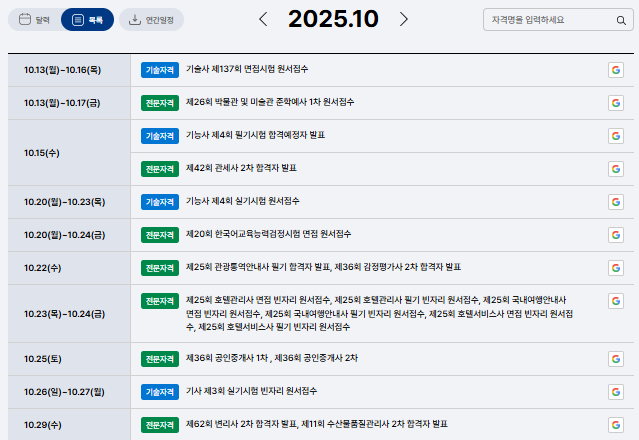Click the 10.13(월)-10.17(금) date cell
The image size is (639, 440).
pyautogui.click(x=69, y=103)
